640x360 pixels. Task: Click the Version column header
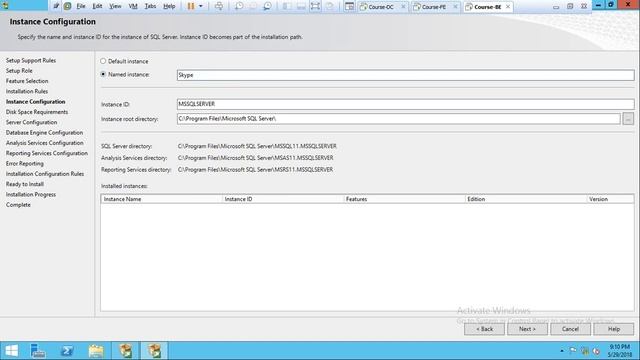pyautogui.click(x=610, y=199)
